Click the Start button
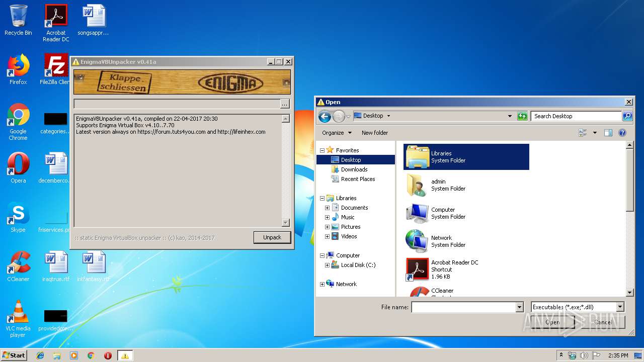The width and height of the screenshot is (644, 362). pos(14,355)
